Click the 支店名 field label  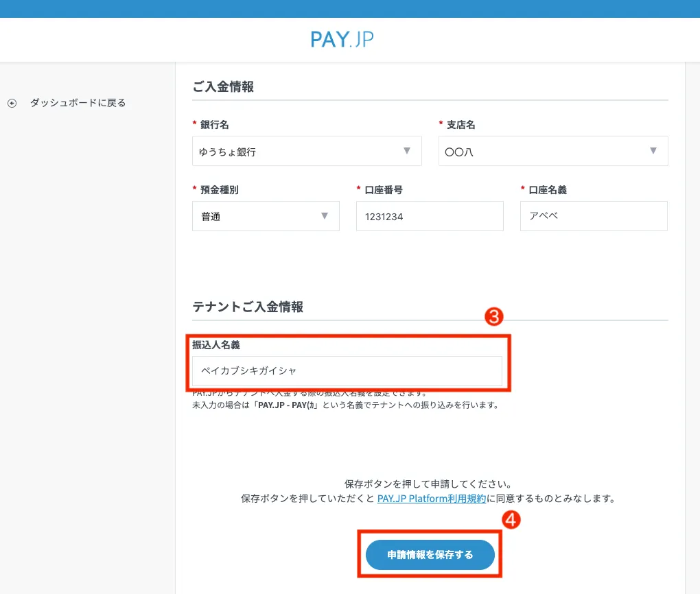(x=460, y=125)
